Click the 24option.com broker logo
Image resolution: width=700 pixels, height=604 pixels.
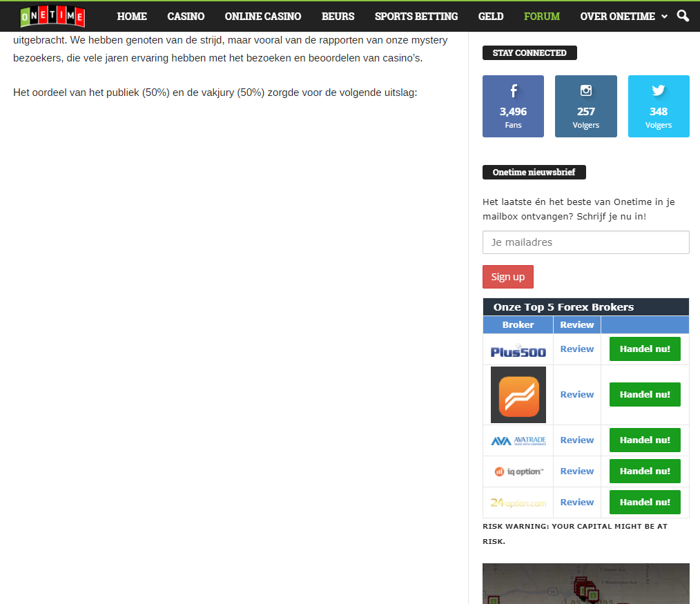pos(518,503)
